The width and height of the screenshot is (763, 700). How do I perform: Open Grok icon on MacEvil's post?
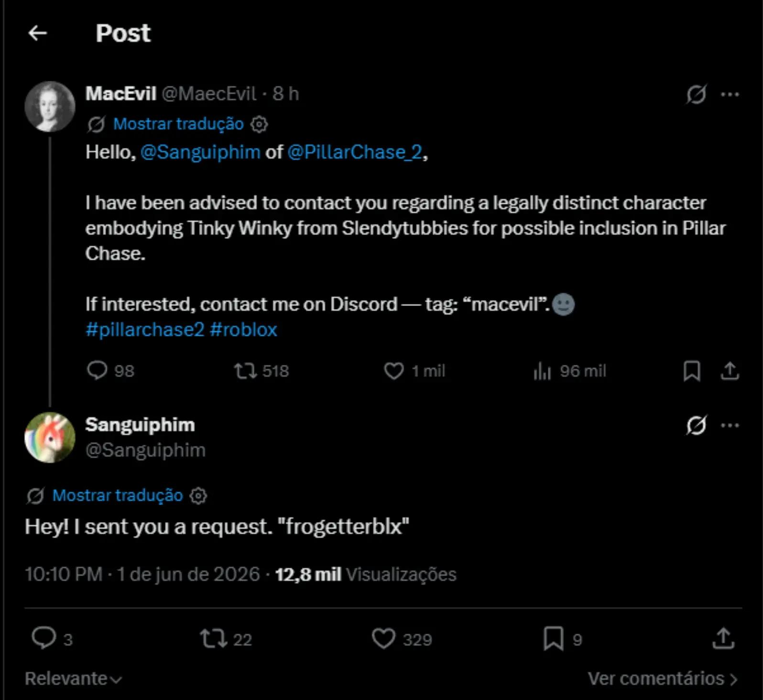(696, 94)
